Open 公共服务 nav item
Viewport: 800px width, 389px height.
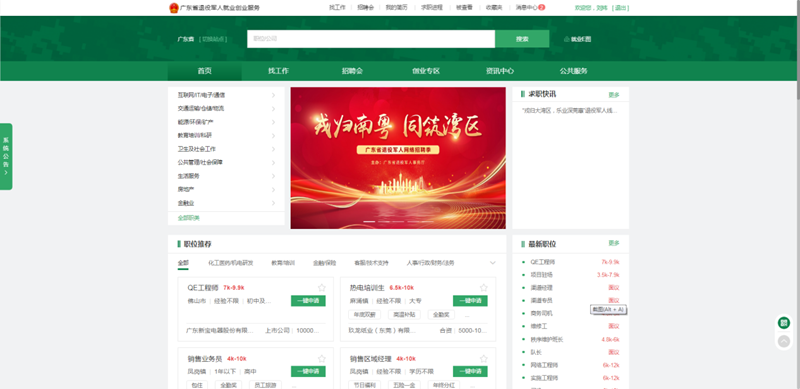click(573, 71)
